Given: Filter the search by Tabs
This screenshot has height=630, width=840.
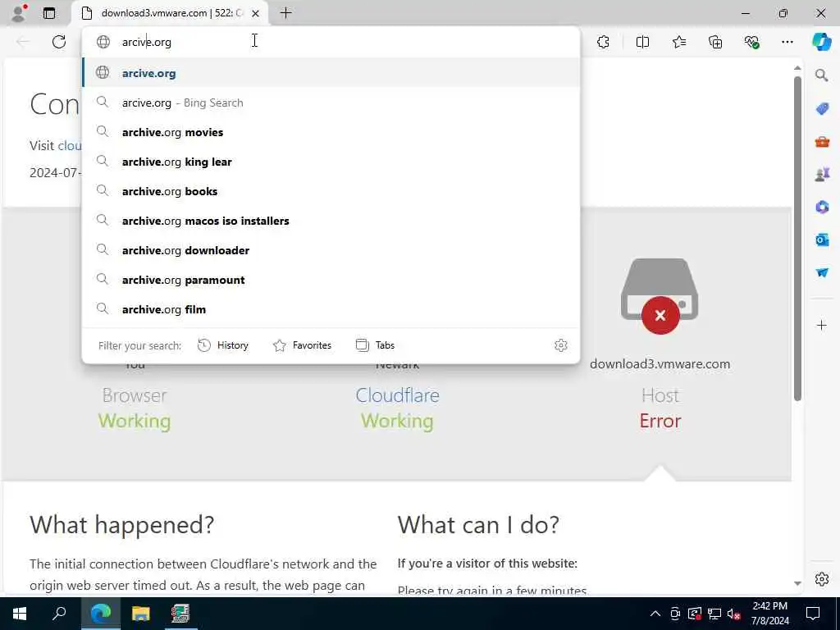Looking at the screenshot, I should (x=375, y=345).
